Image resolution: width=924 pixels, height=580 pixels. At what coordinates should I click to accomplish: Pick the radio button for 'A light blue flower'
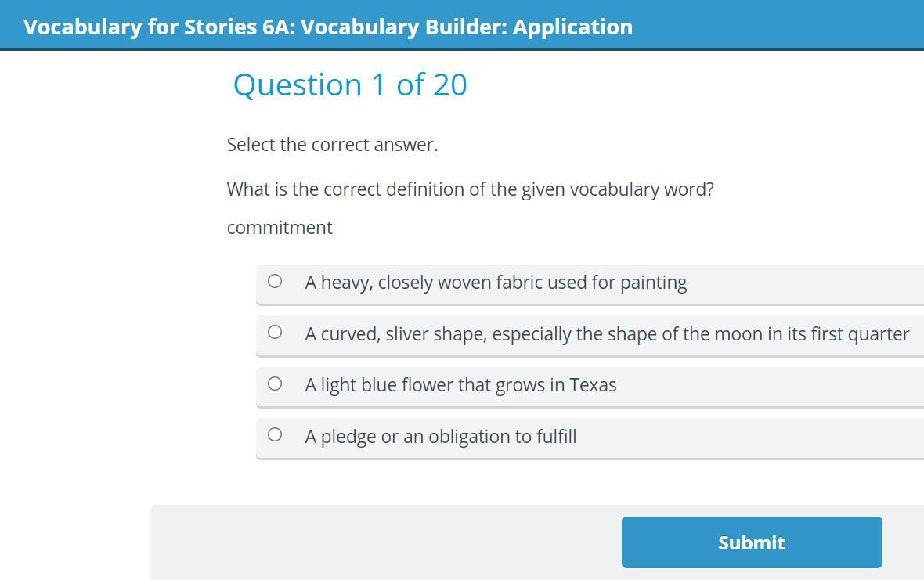(x=275, y=384)
